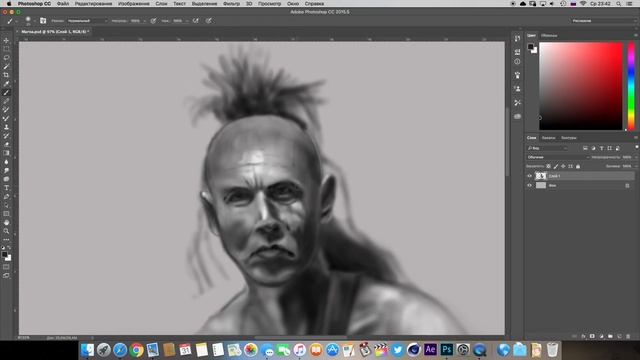Select the Lasso tool
This screenshot has height=360, width=640.
pos(6,58)
